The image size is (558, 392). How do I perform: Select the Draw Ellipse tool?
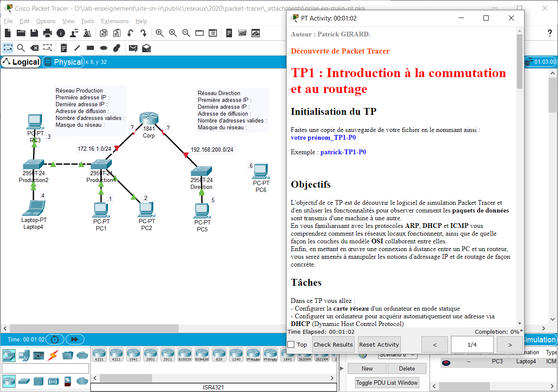click(104, 48)
